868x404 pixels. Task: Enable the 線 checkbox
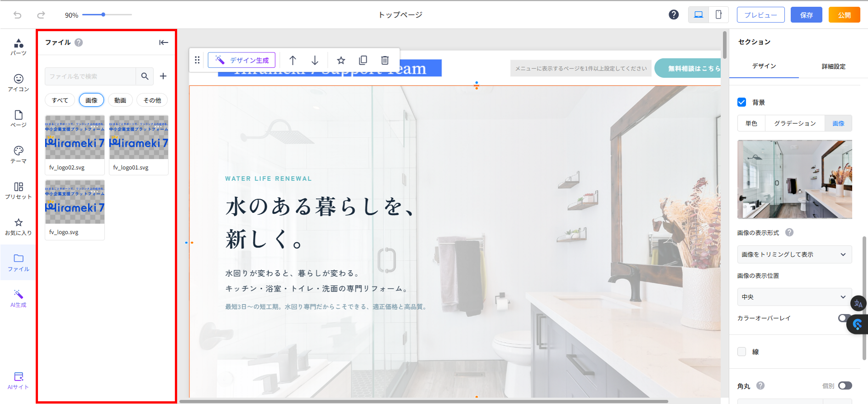tap(742, 352)
